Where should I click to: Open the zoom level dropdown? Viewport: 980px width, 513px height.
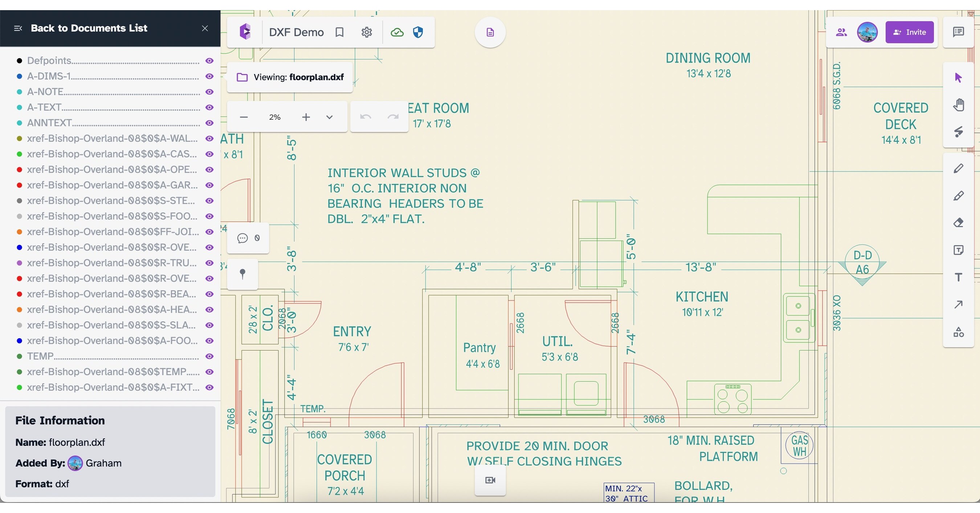click(329, 117)
